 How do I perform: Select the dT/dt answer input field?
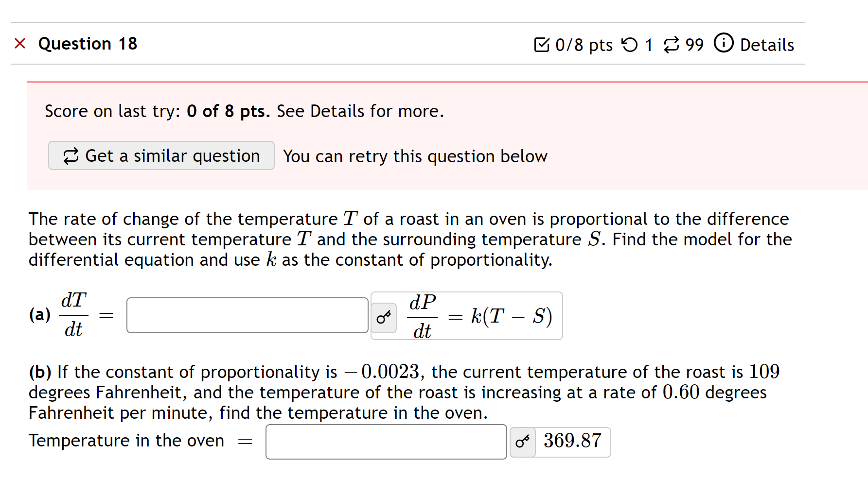coord(247,315)
